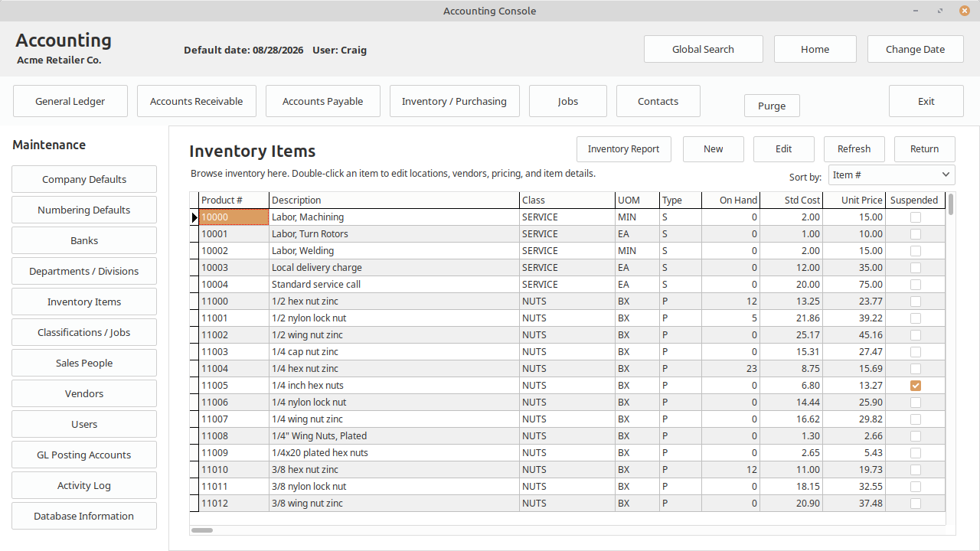This screenshot has height=551, width=980.
Task: Open Sales People in sidebar
Action: click(x=84, y=363)
